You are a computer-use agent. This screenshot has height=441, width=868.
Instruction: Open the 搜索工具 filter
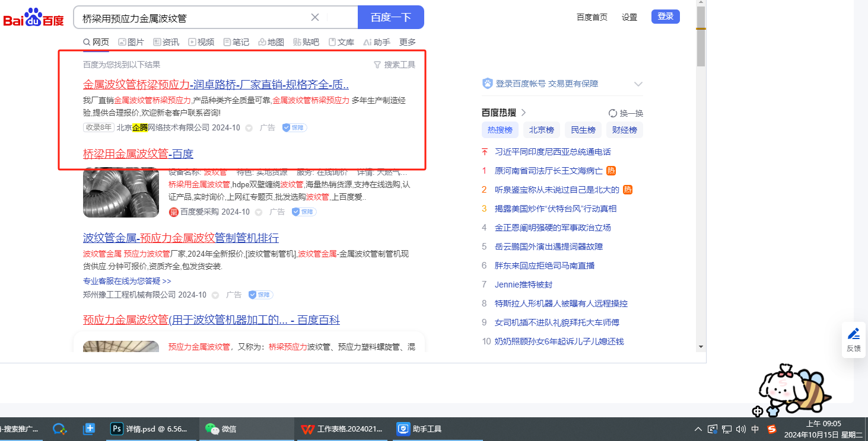(x=395, y=65)
